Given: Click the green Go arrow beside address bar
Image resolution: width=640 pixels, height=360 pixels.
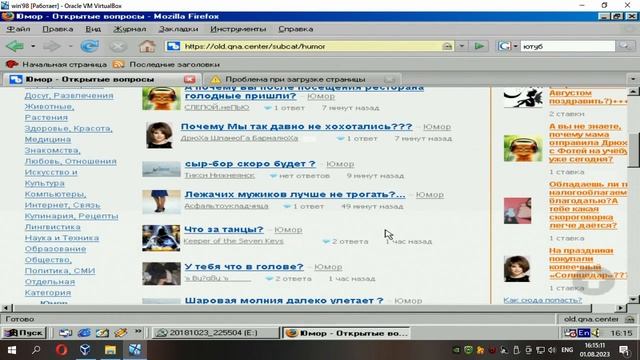Looking at the screenshot, I should pos(480,46).
